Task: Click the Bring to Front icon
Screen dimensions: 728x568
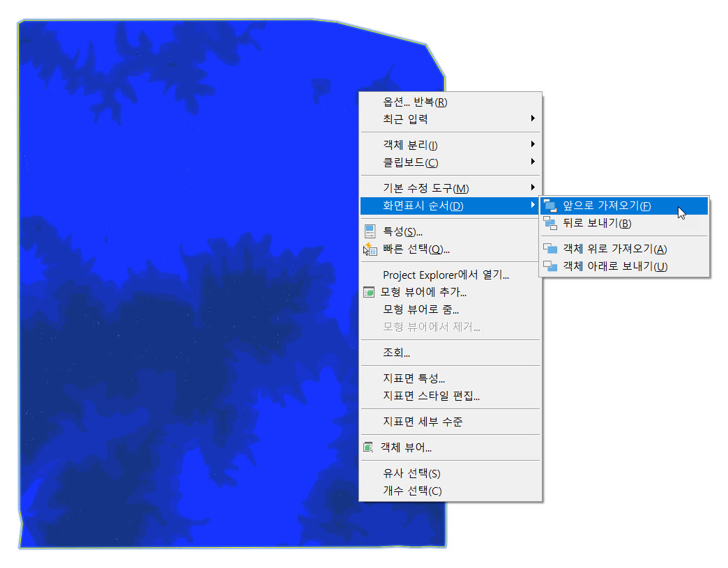Action: (x=551, y=206)
